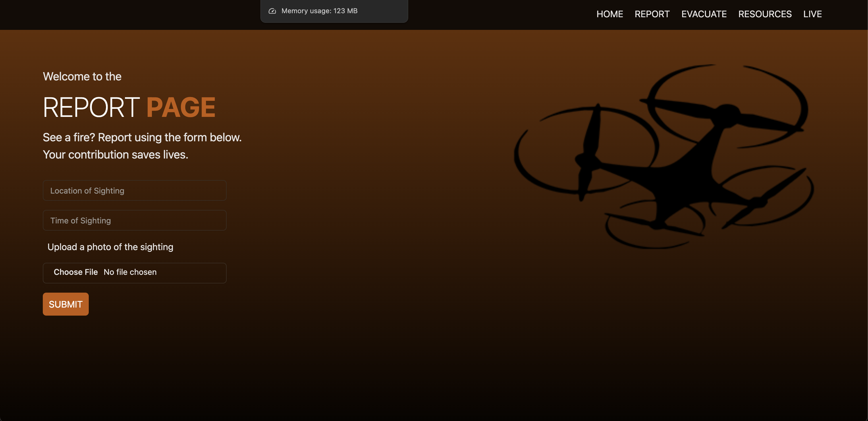The height and width of the screenshot is (421, 868).
Task: Click the memory usage gauge icon
Action: tap(272, 11)
